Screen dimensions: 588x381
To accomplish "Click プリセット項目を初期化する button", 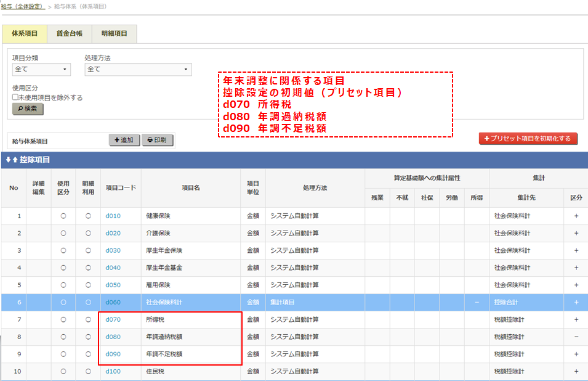I will point(528,138).
